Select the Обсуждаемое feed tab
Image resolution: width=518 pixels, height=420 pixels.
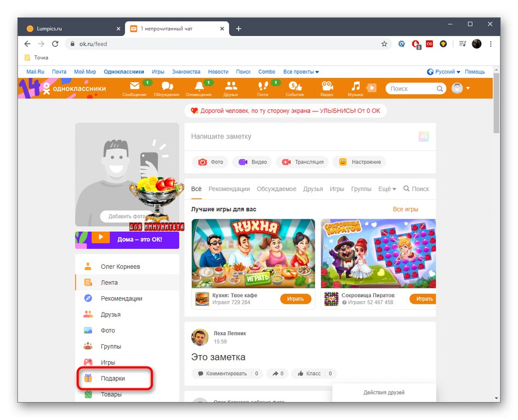[x=276, y=189]
